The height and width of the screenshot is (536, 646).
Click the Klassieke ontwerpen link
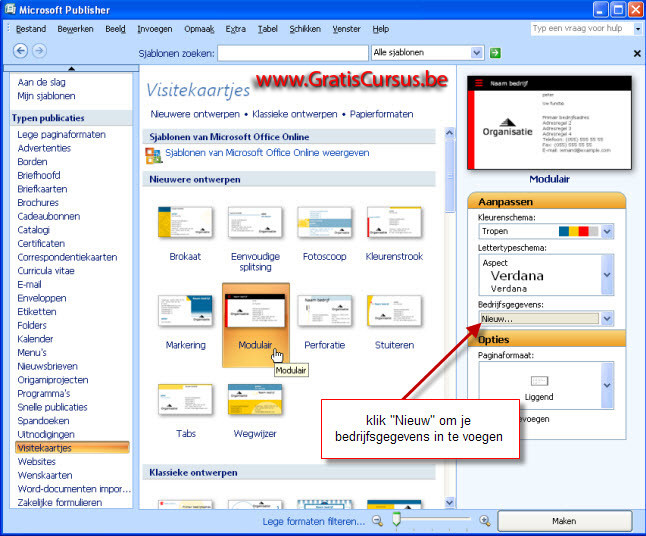pyautogui.click(x=295, y=114)
